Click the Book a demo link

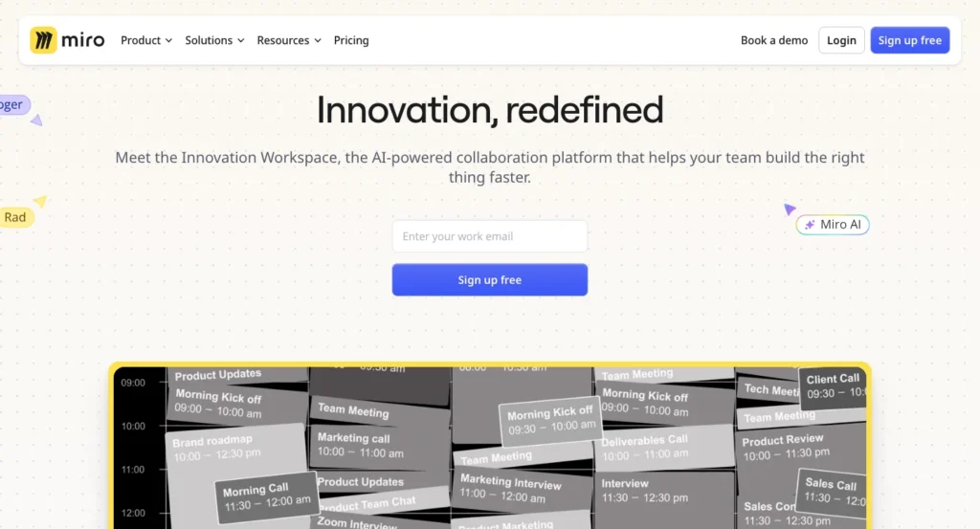point(774,40)
